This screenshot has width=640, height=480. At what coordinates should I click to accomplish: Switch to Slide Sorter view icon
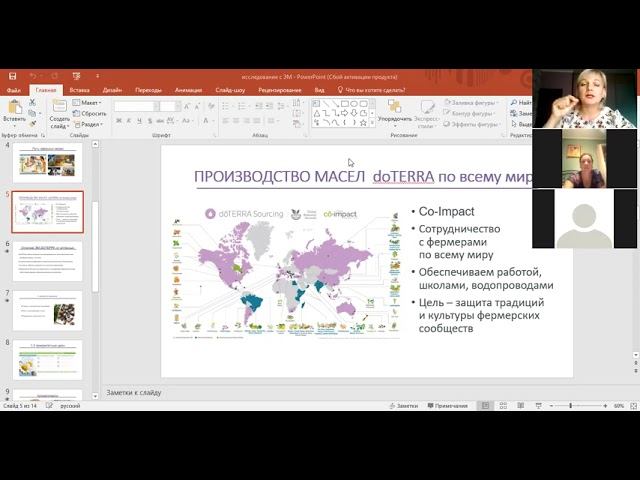pos(503,406)
